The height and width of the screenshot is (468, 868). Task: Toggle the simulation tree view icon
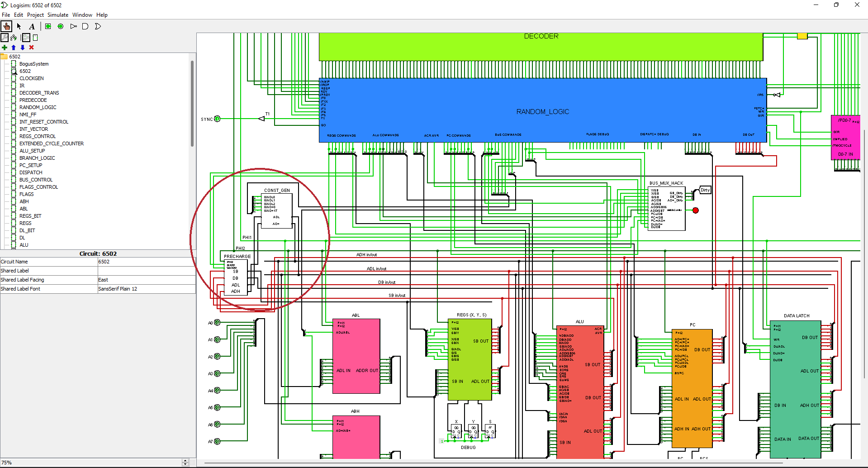click(x=14, y=38)
